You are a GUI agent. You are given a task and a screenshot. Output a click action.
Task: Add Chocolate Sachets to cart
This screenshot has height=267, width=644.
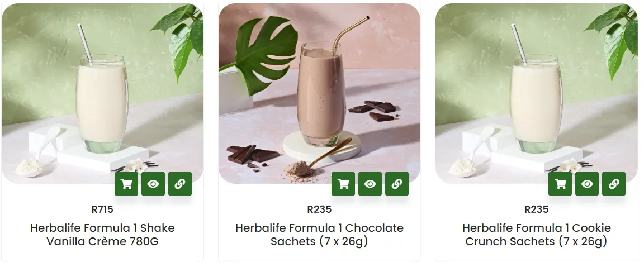coord(343,184)
